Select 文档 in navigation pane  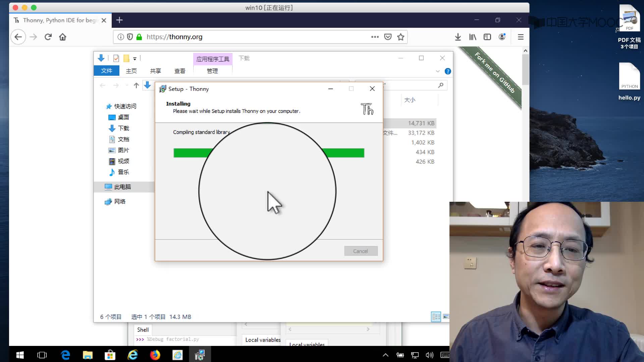click(119, 139)
